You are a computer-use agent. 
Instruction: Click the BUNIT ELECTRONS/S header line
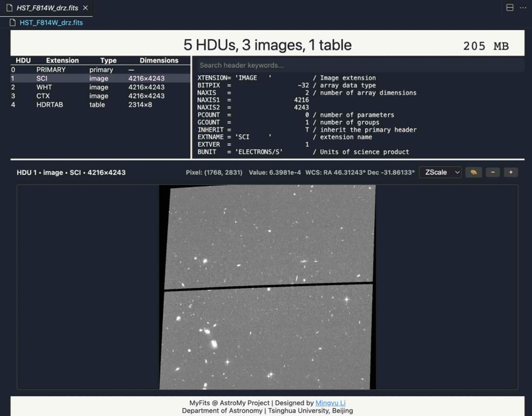[x=303, y=152]
